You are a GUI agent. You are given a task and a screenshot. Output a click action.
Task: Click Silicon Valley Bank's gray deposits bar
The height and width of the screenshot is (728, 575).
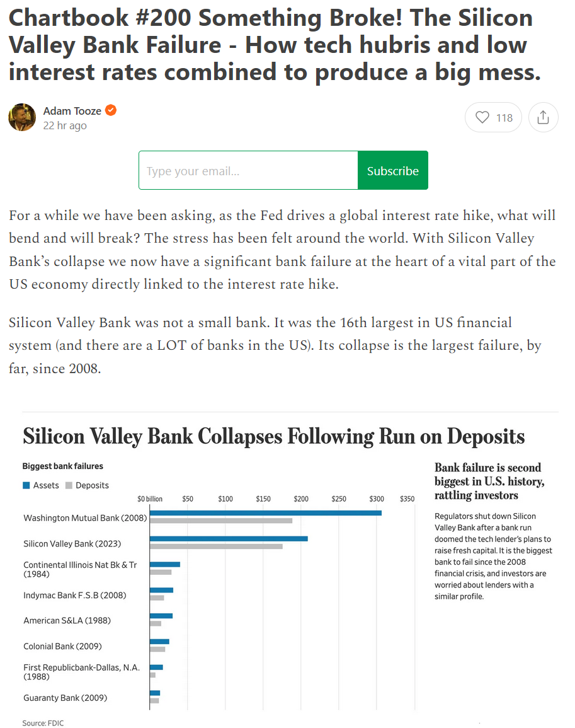coord(216,546)
